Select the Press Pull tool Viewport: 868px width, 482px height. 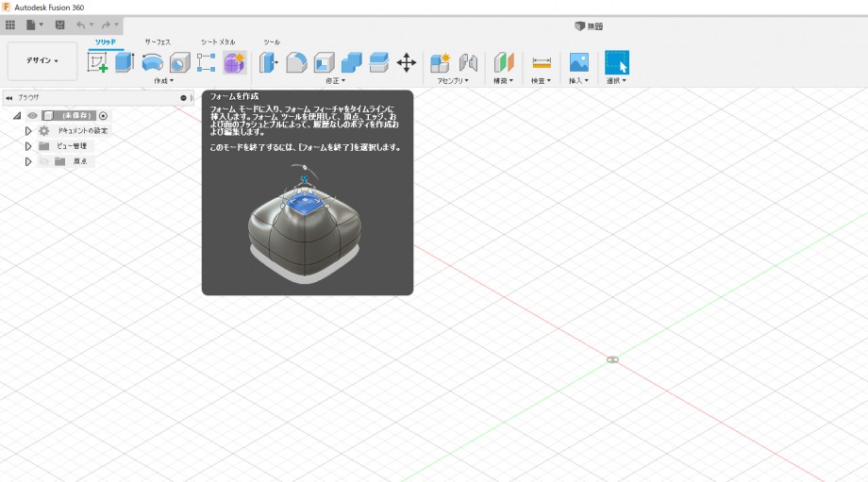tap(269, 62)
